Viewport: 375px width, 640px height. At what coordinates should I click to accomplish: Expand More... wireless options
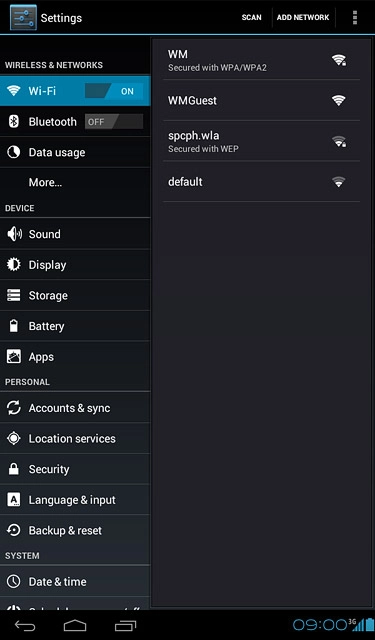pyautogui.click(x=75, y=182)
